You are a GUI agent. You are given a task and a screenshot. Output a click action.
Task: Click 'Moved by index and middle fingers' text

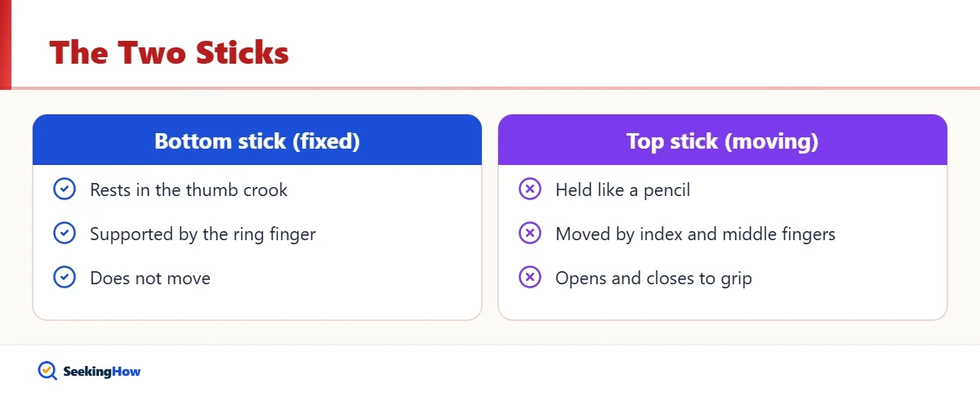coord(695,234)
